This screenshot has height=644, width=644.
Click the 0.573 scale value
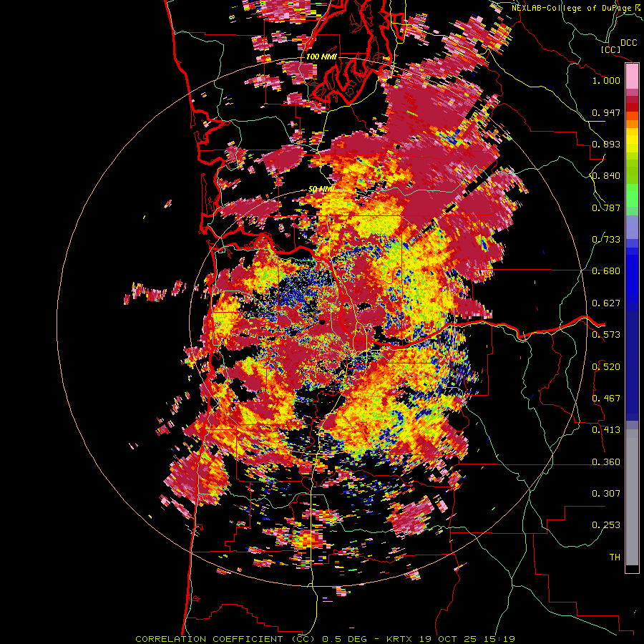point(606,335)
